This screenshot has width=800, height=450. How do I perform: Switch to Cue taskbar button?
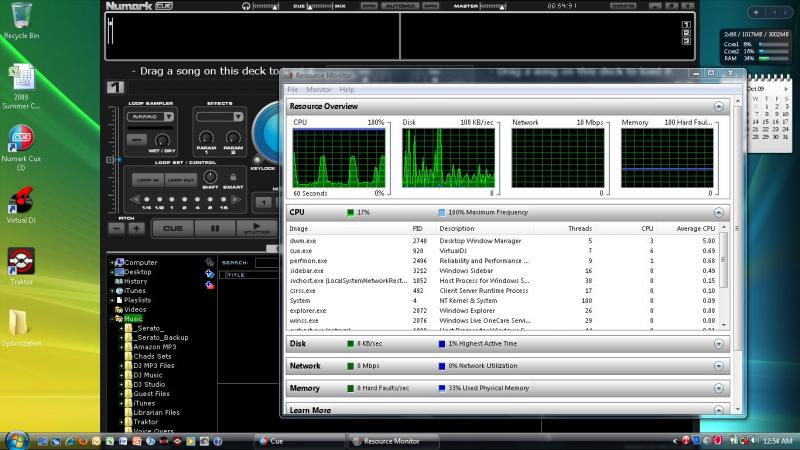[x=299, y=441]
